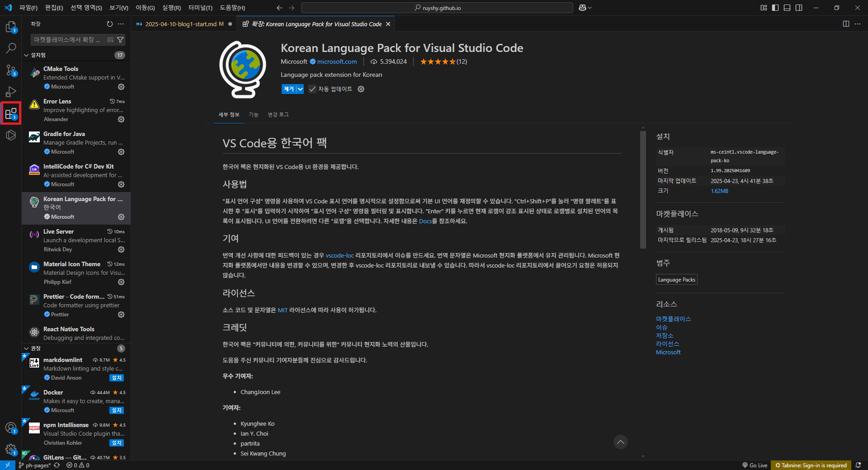The width and height of the screenshot is (868, 470).
Task: Uncheck the 자동 업데이트 checkbox
Action: 312,89
